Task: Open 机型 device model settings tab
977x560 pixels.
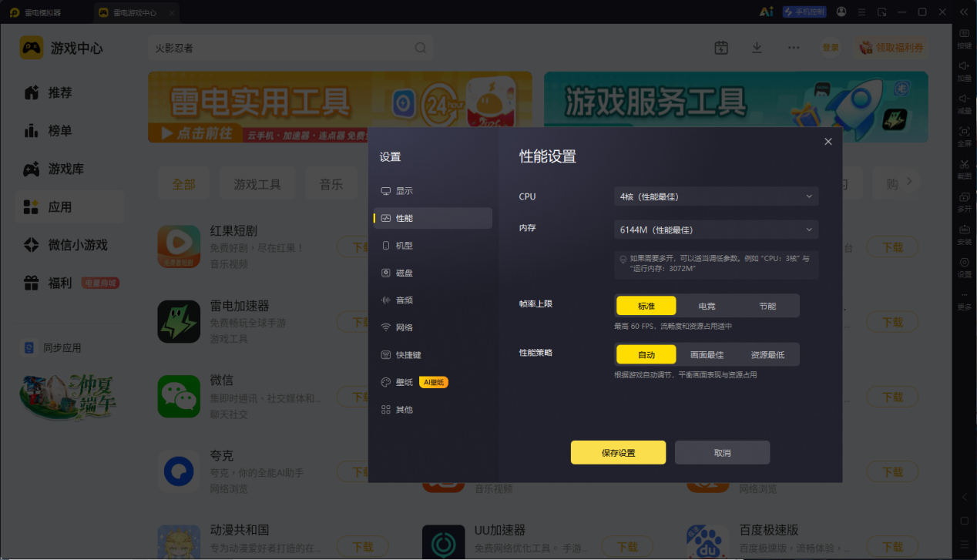Action: [433, 246]
